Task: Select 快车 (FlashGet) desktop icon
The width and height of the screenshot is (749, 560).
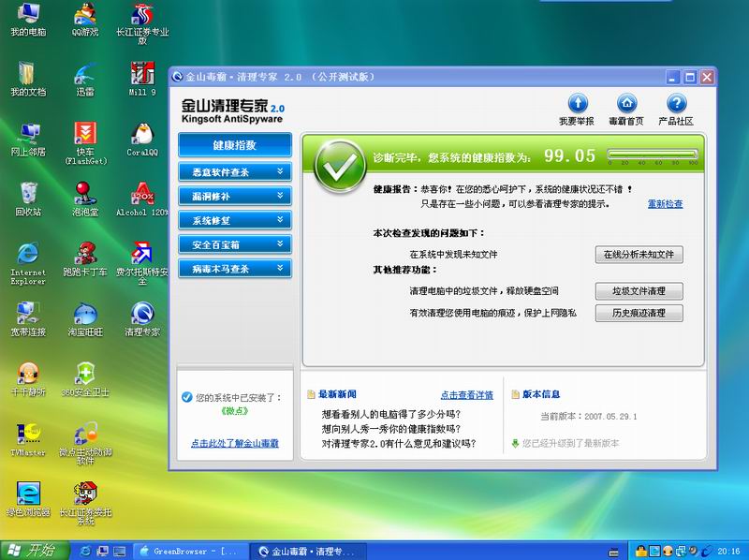Action: (x=85, y=143)
